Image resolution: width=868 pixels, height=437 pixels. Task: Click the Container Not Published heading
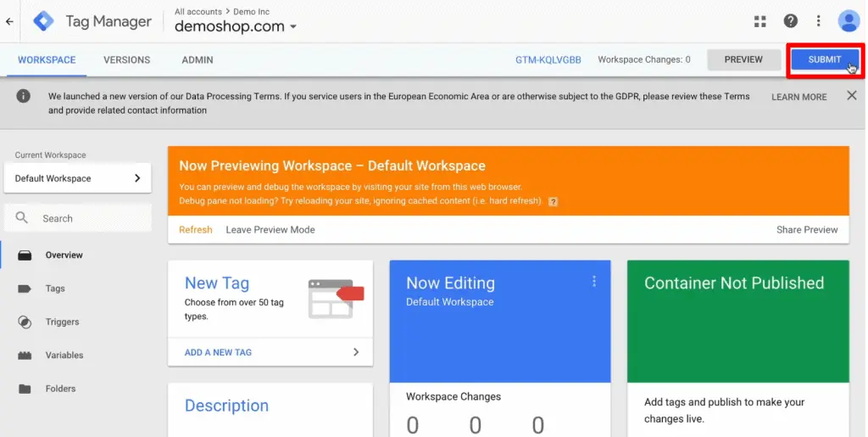coord(734,283)
